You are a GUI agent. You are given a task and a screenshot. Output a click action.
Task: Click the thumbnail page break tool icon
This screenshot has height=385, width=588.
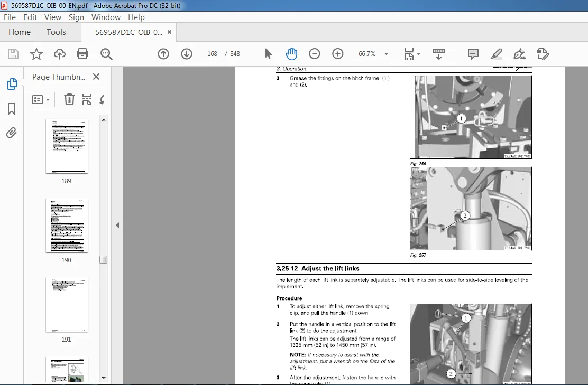tap(87, 100)
